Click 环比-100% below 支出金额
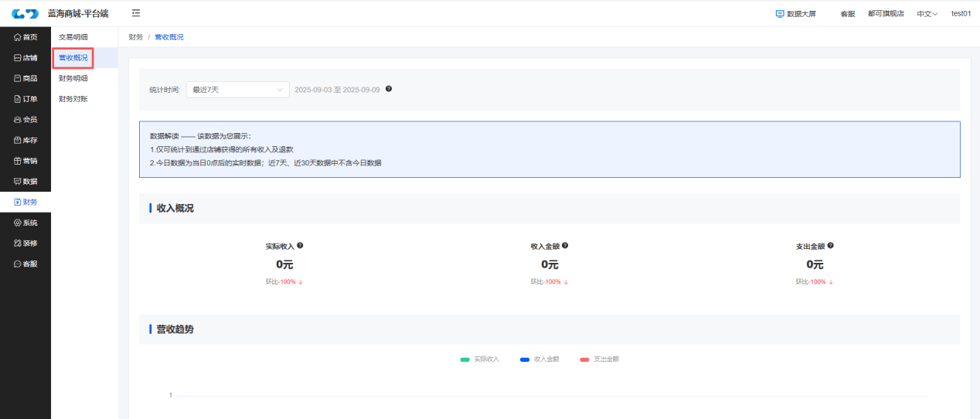The image size is (980, 419). pos(815,282)
